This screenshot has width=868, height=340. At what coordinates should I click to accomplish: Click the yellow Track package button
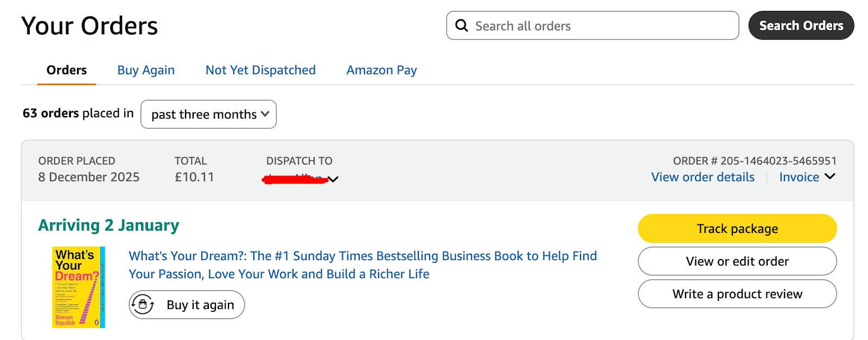tap(737, 229)
